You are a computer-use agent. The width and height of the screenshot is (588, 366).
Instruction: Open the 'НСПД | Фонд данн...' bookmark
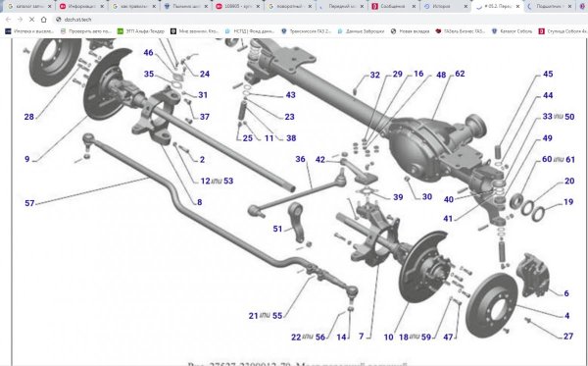pos(250,31)
